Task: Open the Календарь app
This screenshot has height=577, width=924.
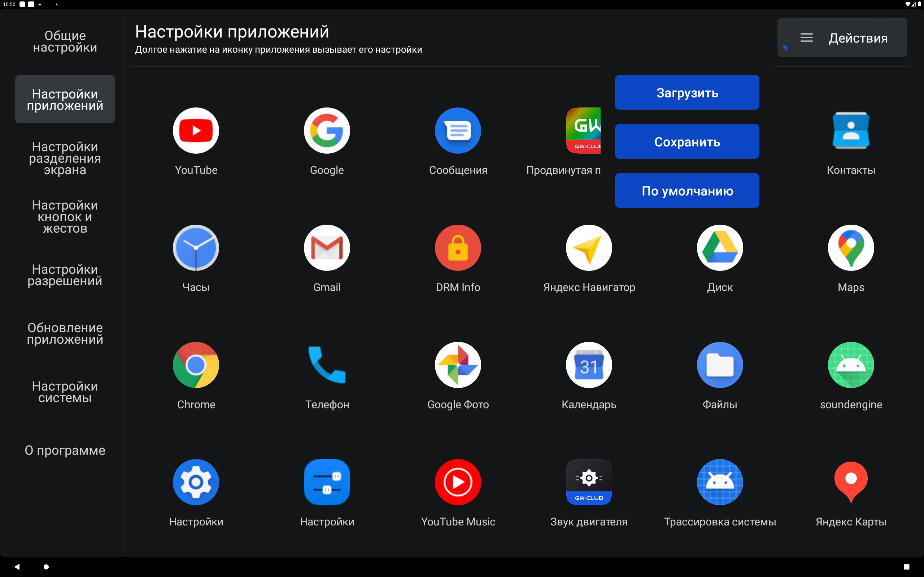Action: [x=588, y=365]
